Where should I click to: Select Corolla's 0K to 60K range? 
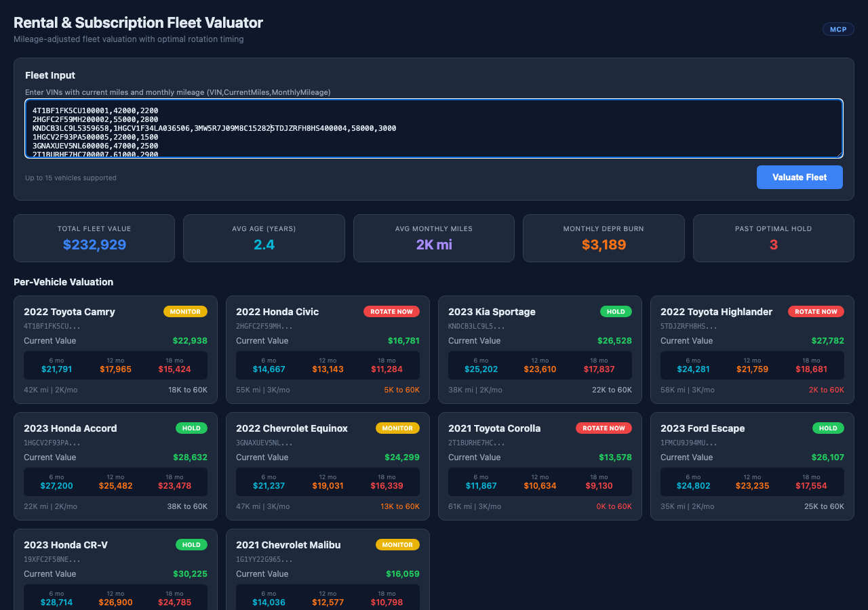pos(614,507)
